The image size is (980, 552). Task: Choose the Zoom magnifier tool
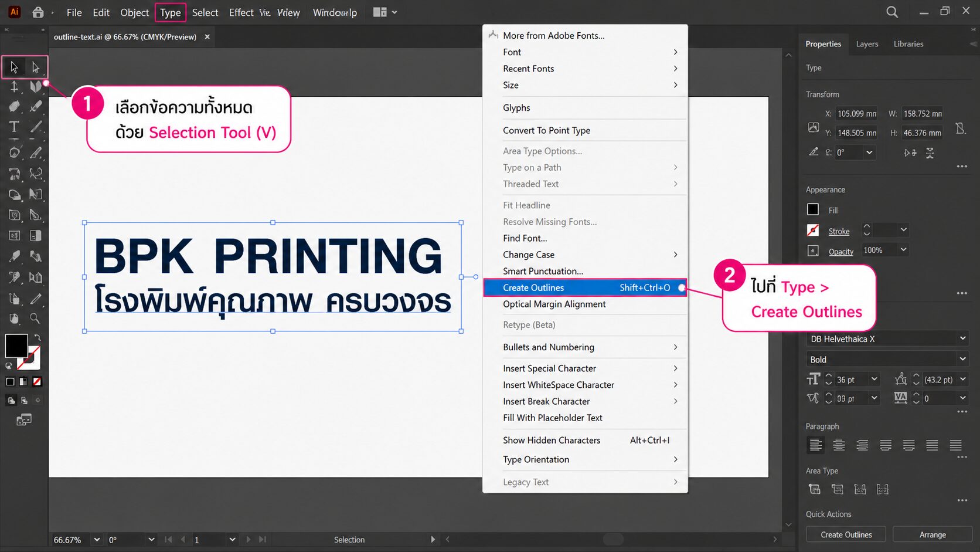(x=35, y=319)
